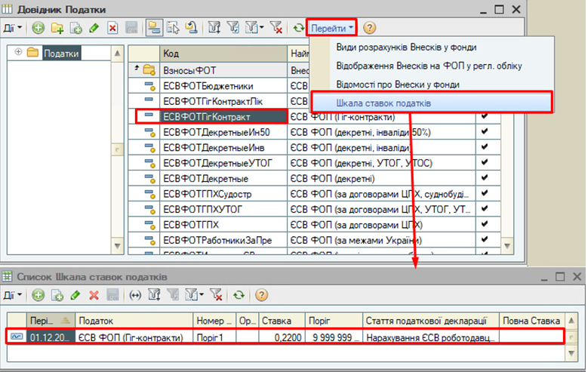This screenshot has width=588, height=372.
Task: Click the help question mark icon beside Перейти
Action: tap(369, 28)
